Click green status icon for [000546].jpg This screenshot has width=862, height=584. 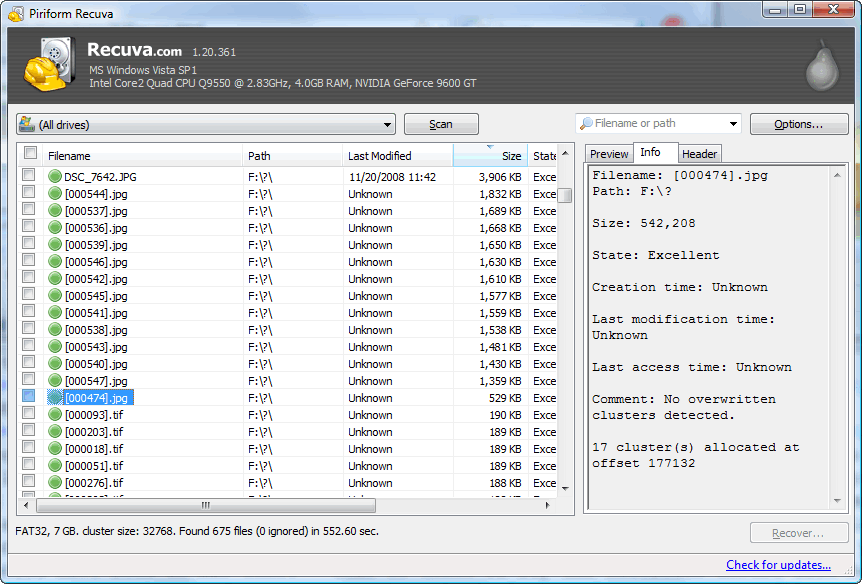coord(54,262)
